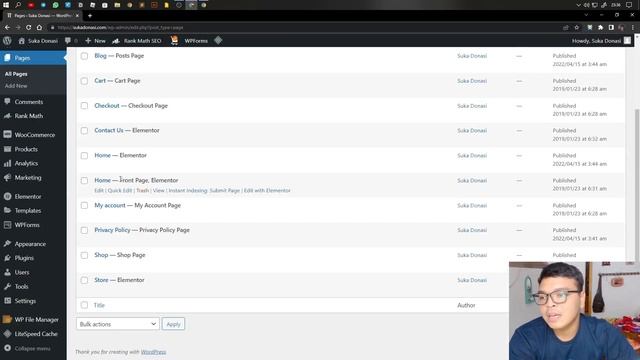Open the Privacy Policy title link

pyautogui.click(x=112, y=230)
